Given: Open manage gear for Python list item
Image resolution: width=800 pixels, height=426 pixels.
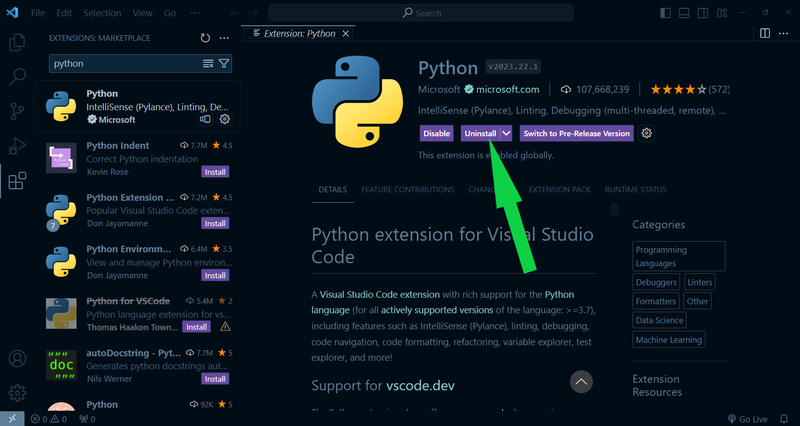Looking at the screenshot, I should tap(224, 119).
